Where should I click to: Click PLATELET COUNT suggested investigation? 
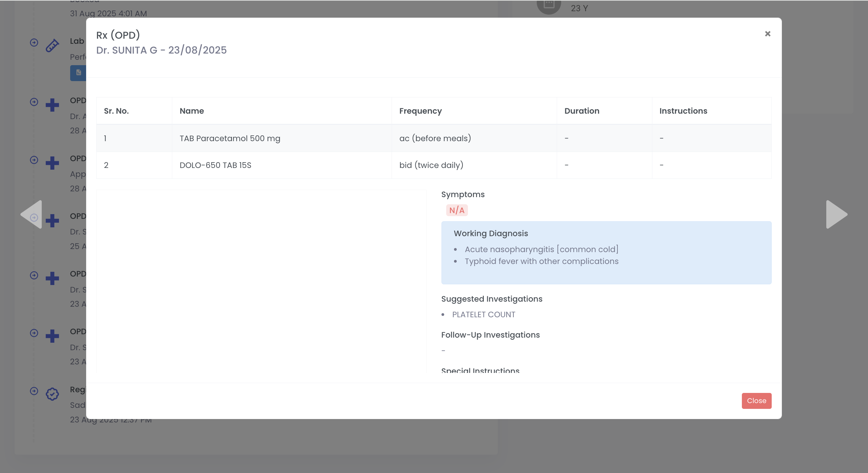(484, 315)
